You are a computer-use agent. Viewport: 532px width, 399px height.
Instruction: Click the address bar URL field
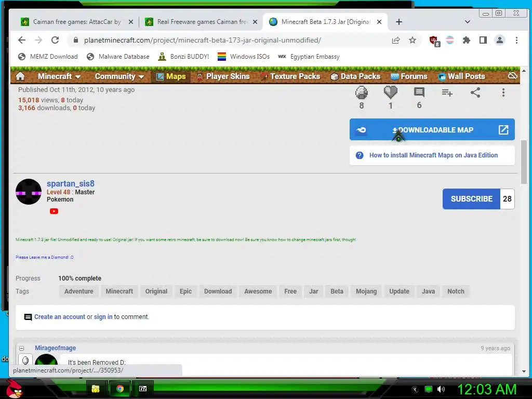202,40
